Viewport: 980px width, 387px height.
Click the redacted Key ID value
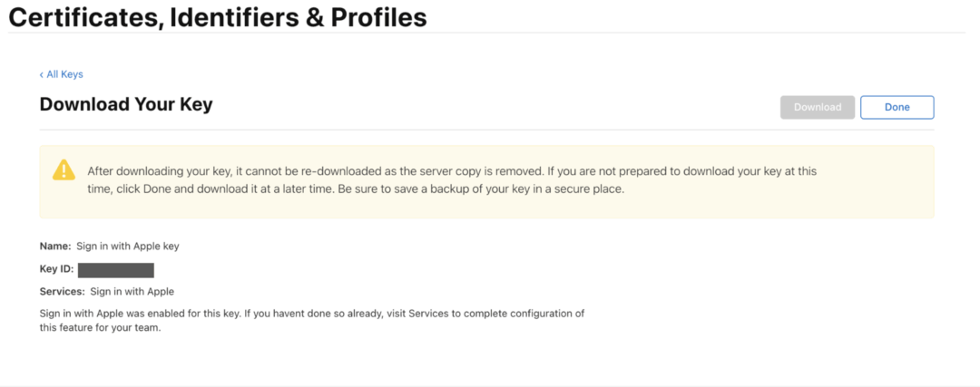point(116,270)
